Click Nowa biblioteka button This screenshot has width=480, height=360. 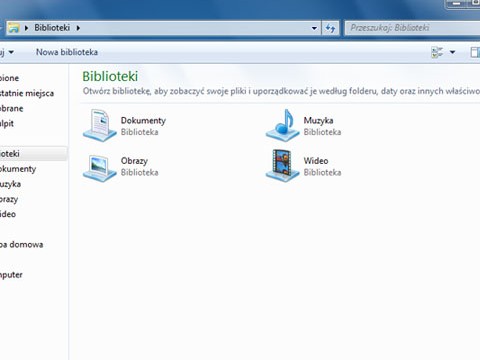tap(67, 52)
